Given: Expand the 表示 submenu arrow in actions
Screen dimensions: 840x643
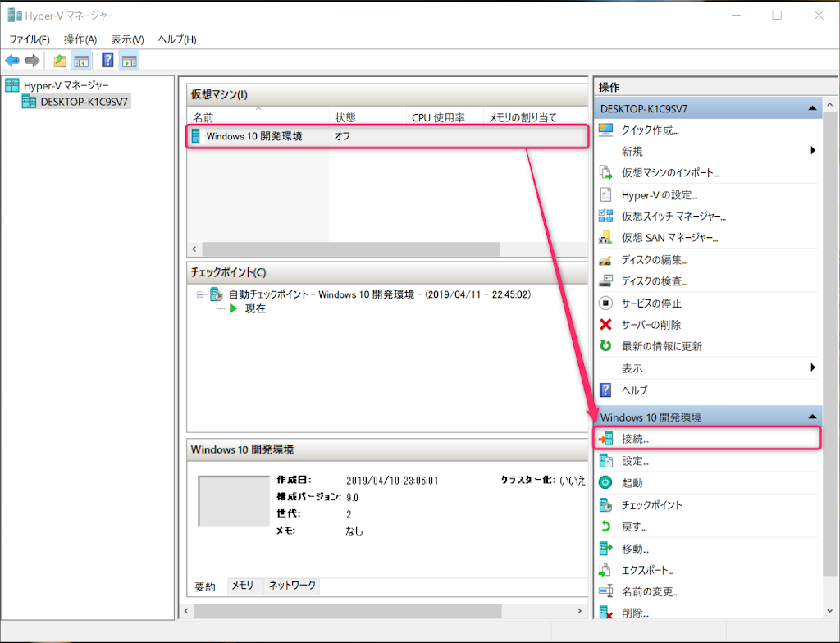Looking at the screenshot, I should [813, 367].
